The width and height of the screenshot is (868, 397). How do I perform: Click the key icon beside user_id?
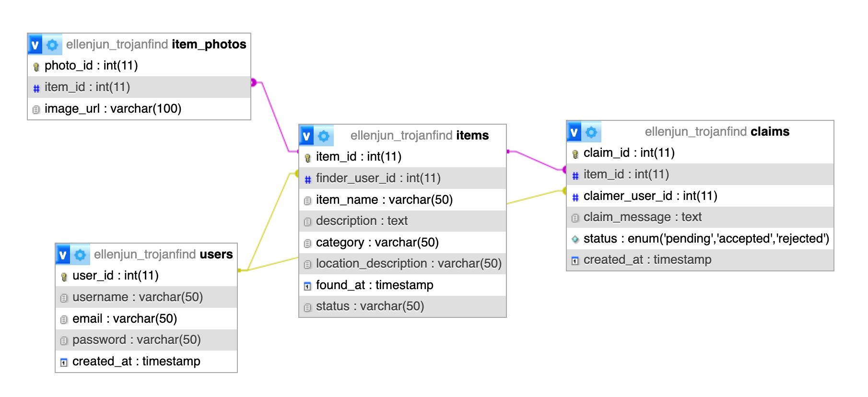64,276
